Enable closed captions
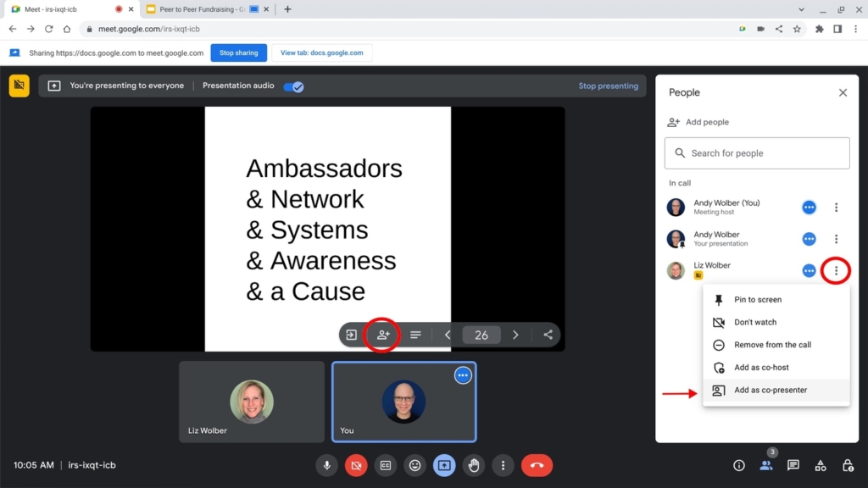 pyautogui.click(x=386, y=465)
